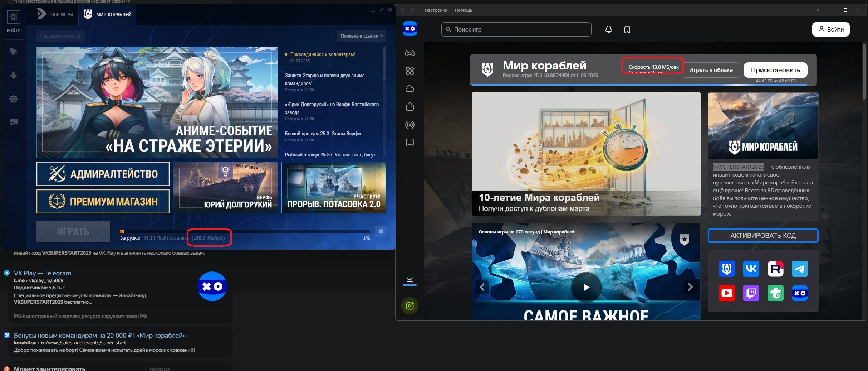Click the forward arrow in VK Play title bar
This screenshot has height=371, width=868.
pos(412,10)
